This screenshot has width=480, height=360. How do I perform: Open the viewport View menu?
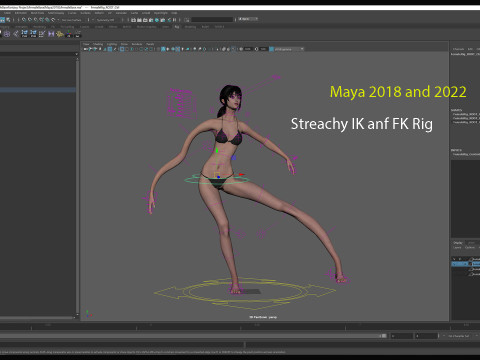click(86, 44)
